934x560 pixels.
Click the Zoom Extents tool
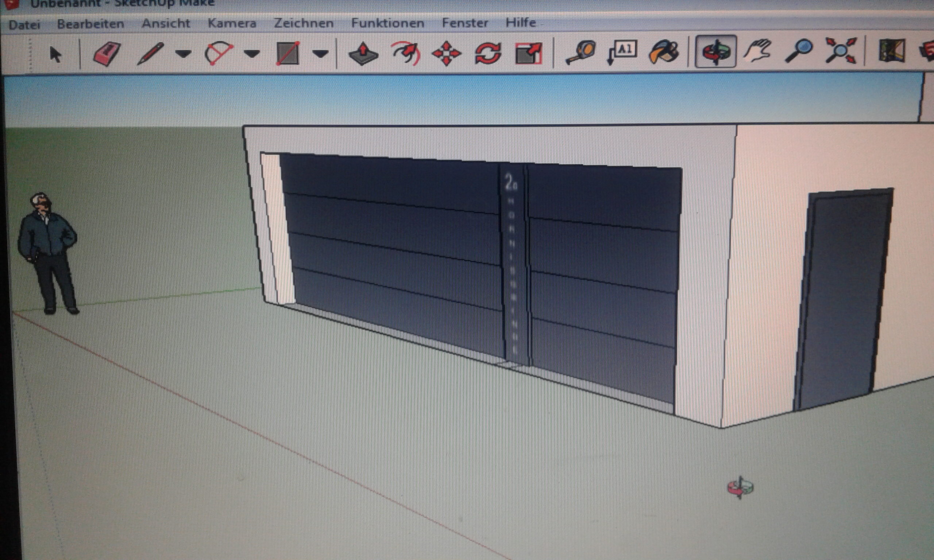(840, 50)
